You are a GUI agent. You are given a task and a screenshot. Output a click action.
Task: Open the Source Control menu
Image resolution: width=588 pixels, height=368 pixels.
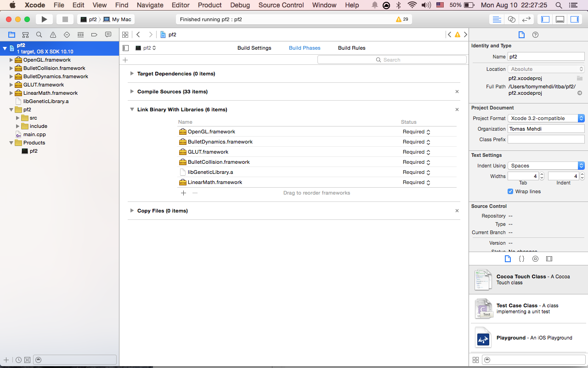281,5
